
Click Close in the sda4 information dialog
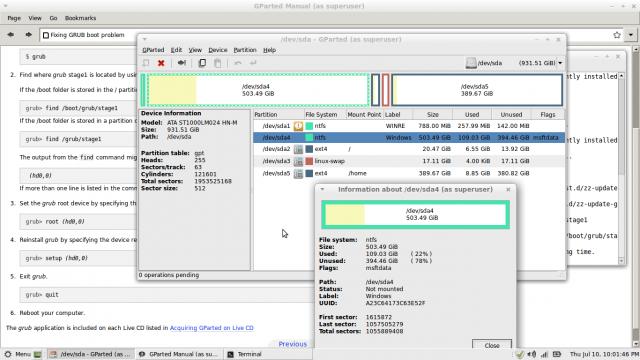(x=492, y=345)
